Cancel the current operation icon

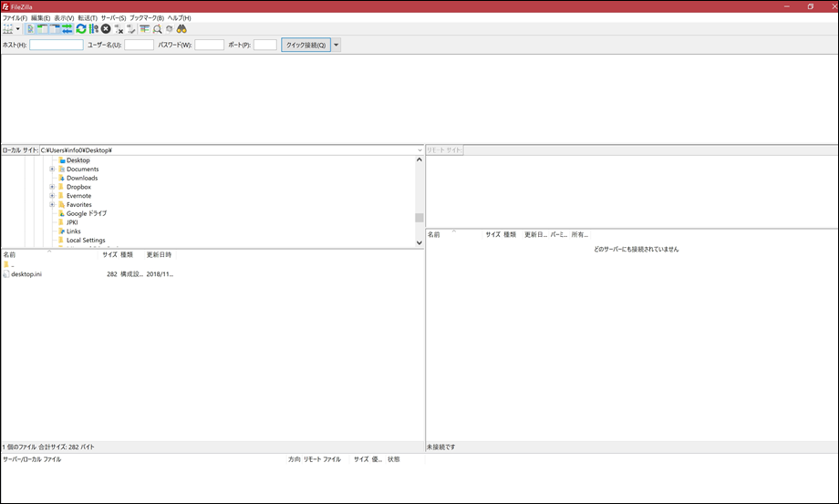[106, 29]
